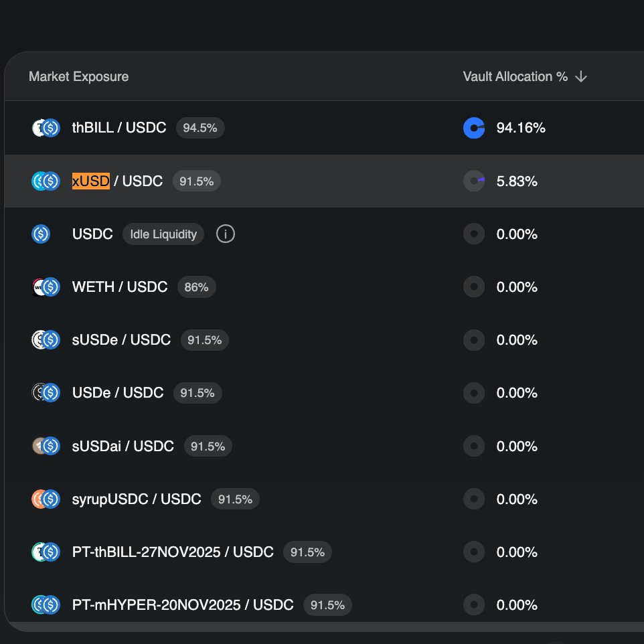Viewport: 644px width, 644px height.
Task: Click the xUSD / USDC token pair icon
Action: tap(46, 181)
